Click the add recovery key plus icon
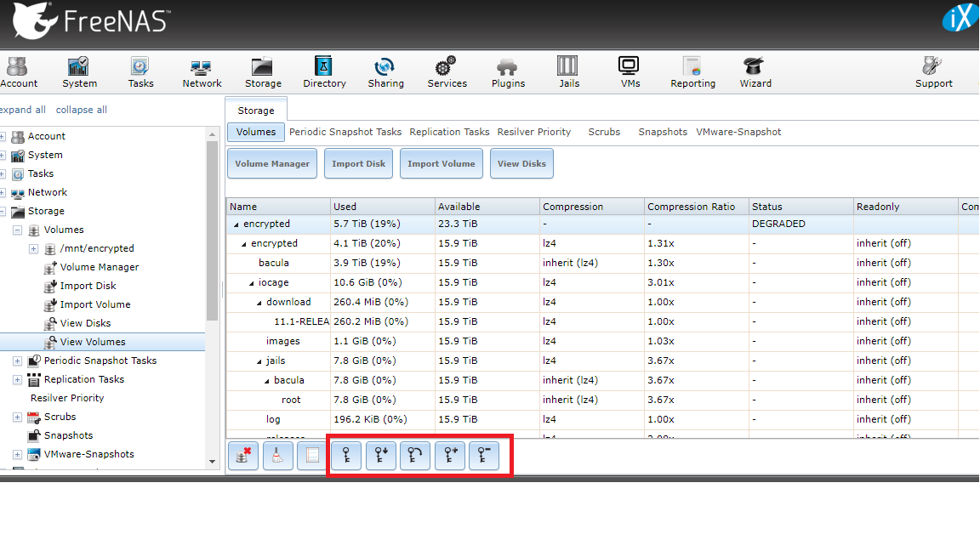This screenshot has height=551, width=980. 450,456
